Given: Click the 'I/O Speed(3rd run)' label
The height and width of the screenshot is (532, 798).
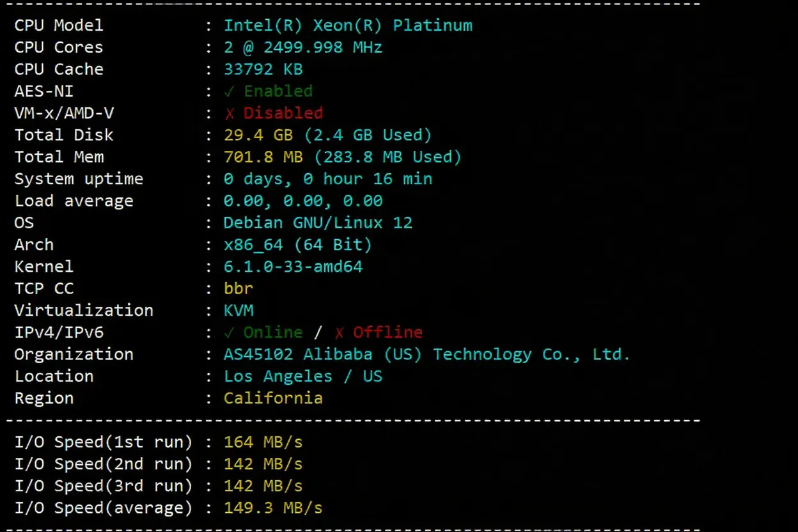Looking at the screenshot, I should point(104,486).
